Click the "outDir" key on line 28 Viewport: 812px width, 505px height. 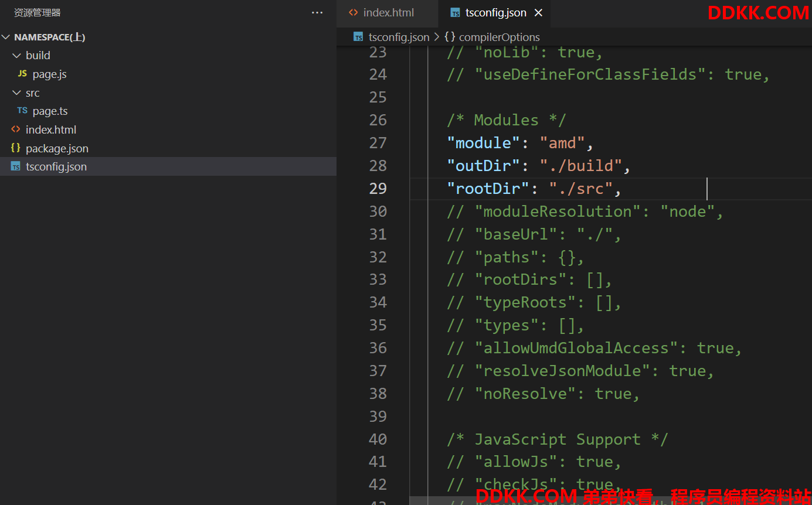click(484, 166)
